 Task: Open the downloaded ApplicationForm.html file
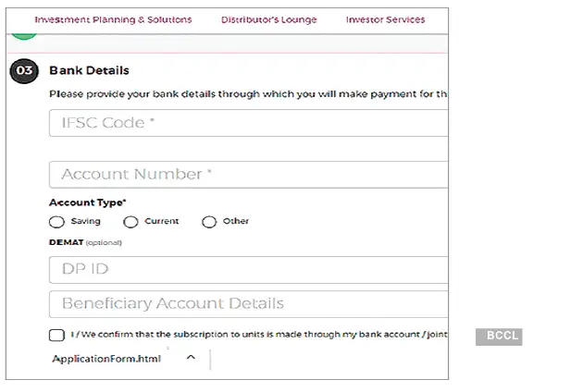[106, 359]
